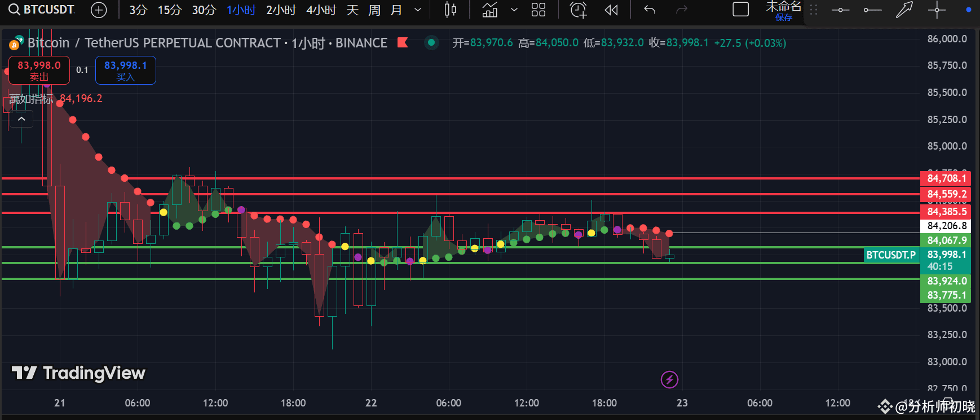Click the 86,000.0 price scale value
980x420 pixels.
click(947, 39)
